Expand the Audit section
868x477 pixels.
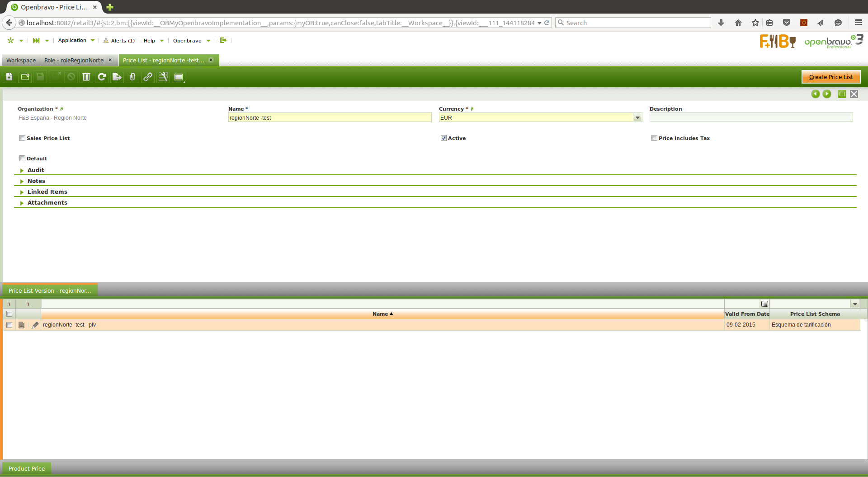[x=36, y=170]
